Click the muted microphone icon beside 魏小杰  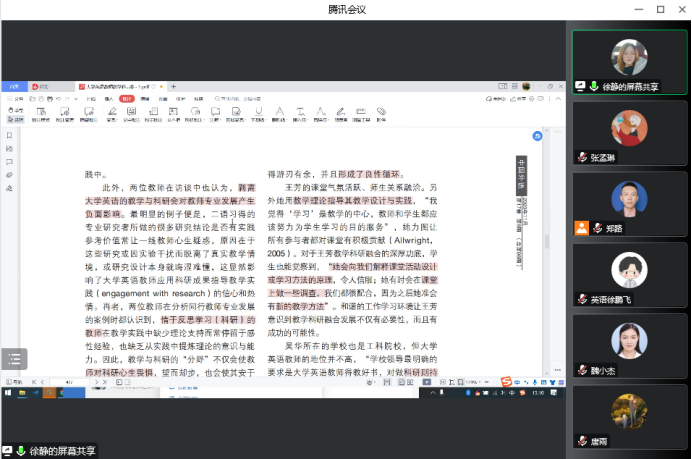(582, 370)
